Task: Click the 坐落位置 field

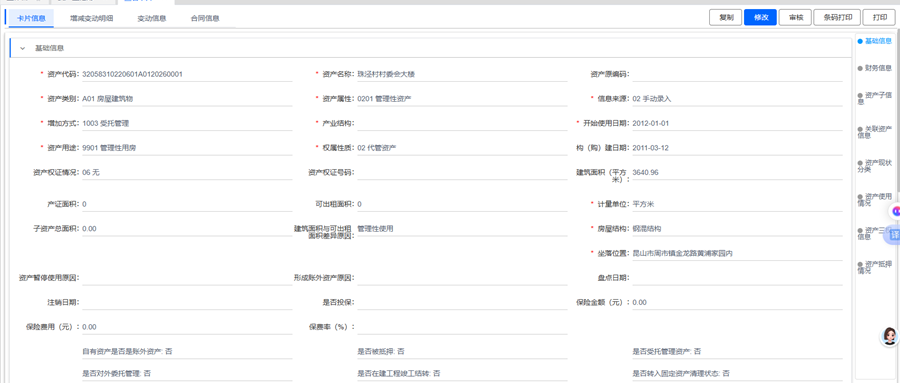Action: pyautogui.click(x=737, y=253)
